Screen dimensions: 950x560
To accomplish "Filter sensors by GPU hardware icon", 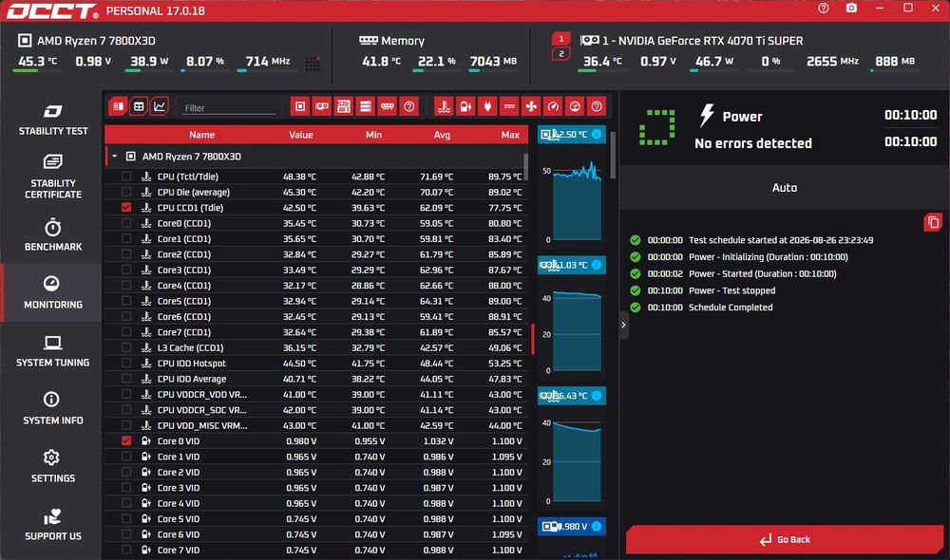I will pyautogui.click(x=322, y=106).
